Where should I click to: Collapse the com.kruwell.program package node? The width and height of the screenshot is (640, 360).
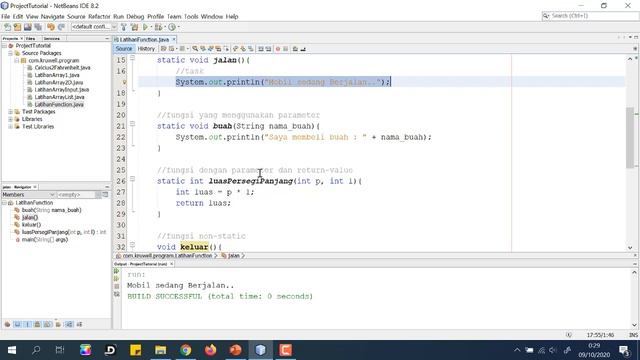click(x=17, y=60)
